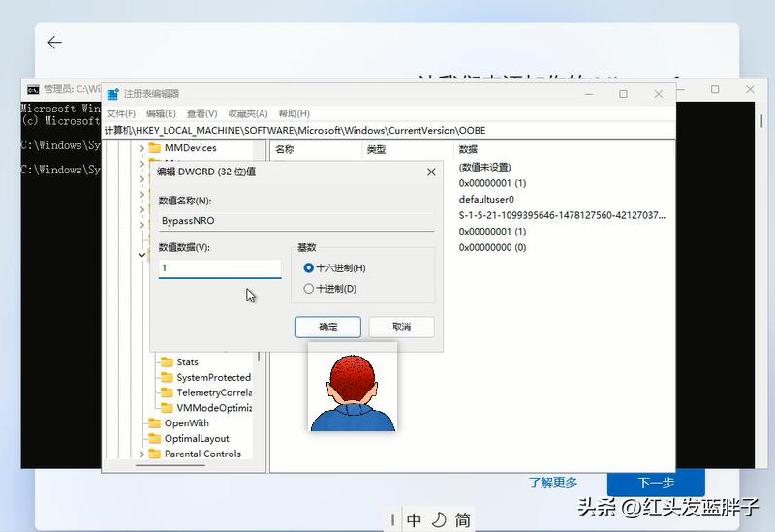Click the registry path address bar
The width and height of the screenshot is (775, 532).
pyautogui.click(x=389, y=131)
